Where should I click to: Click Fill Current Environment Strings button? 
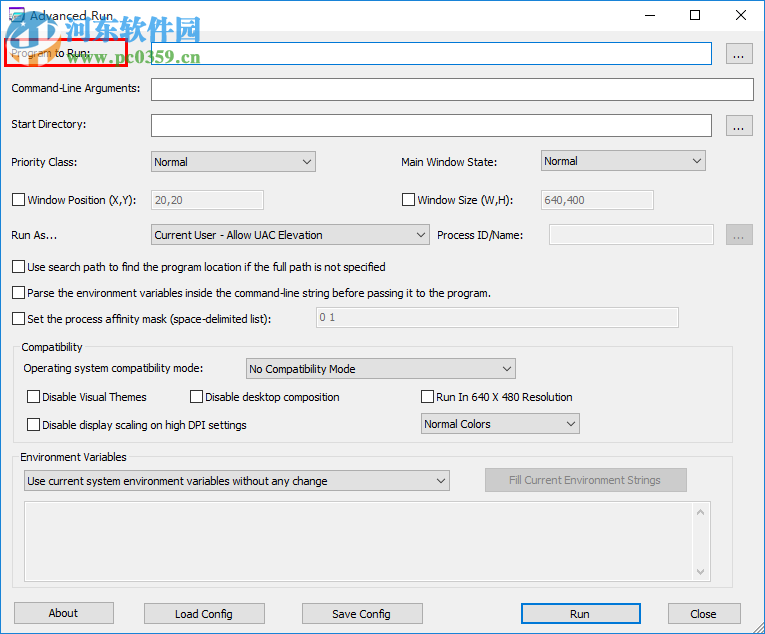(x=585, y=480)
